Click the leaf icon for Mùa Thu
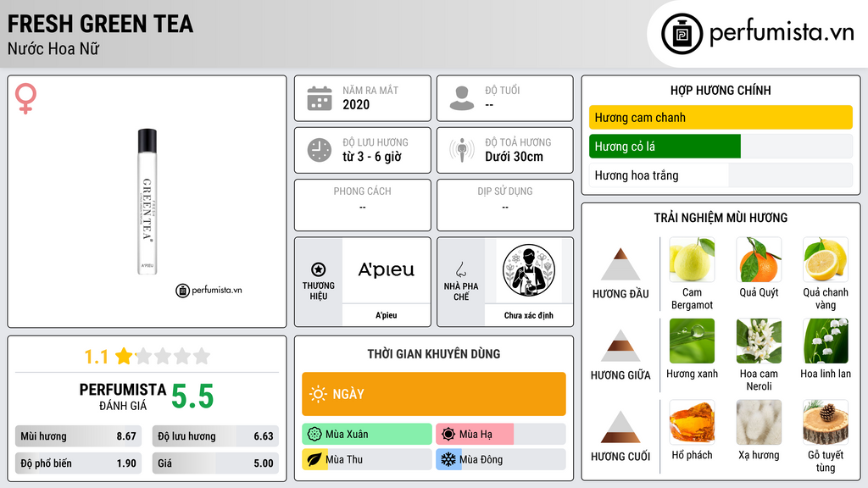 [x=314, y=459]
